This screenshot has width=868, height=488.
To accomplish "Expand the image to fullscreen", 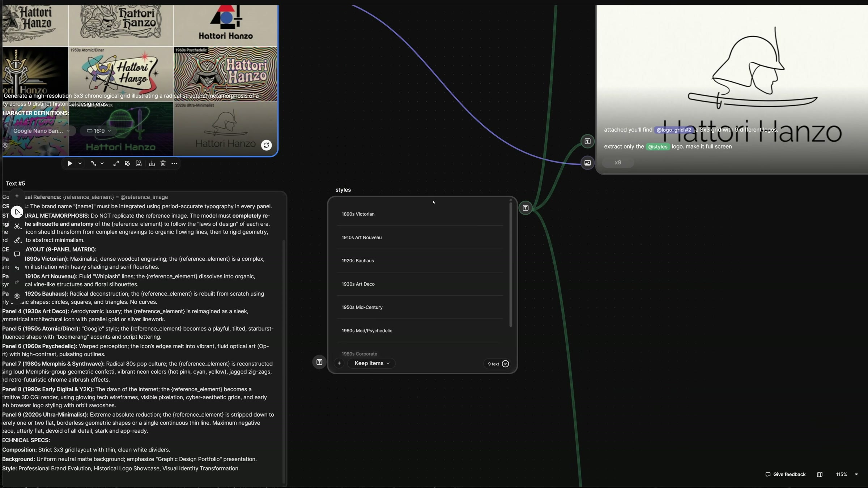I will [x=116, y=163].
